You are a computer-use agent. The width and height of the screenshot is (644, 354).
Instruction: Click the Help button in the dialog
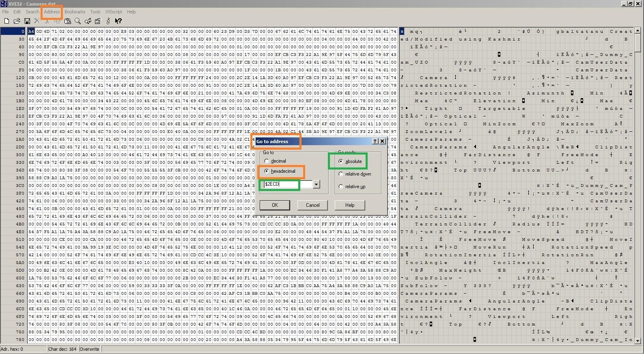[x=350, y=205]
